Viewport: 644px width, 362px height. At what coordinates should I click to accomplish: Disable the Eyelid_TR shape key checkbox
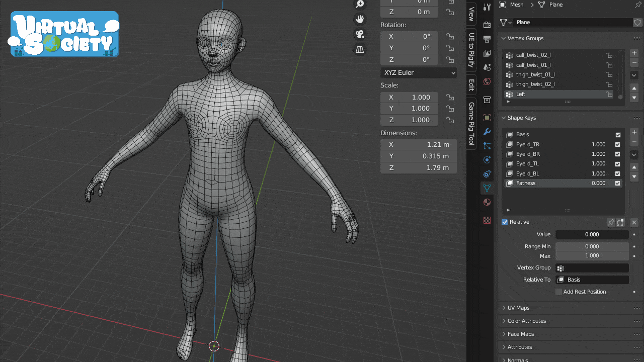tap(618, 144)
